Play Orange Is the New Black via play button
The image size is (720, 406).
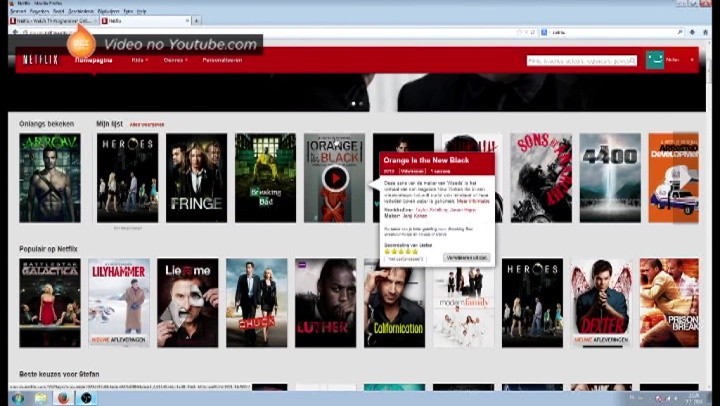click(x=335, y=178)
